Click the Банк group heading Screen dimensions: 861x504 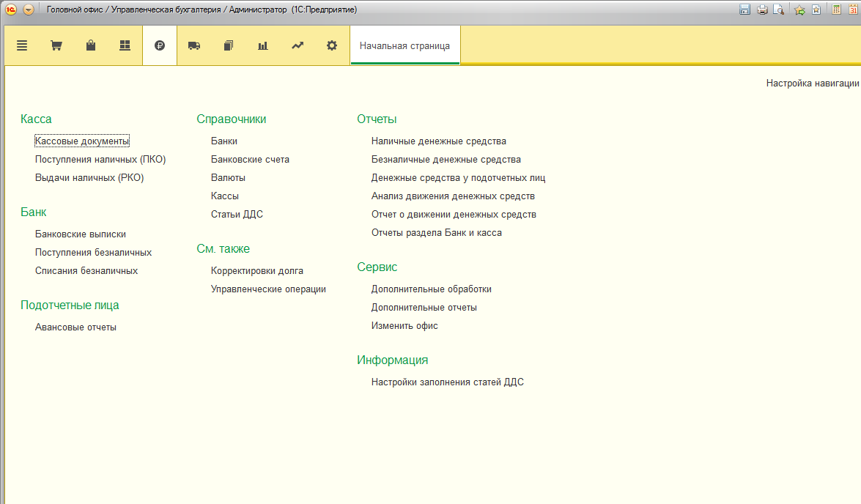click(x=34, y=212)
